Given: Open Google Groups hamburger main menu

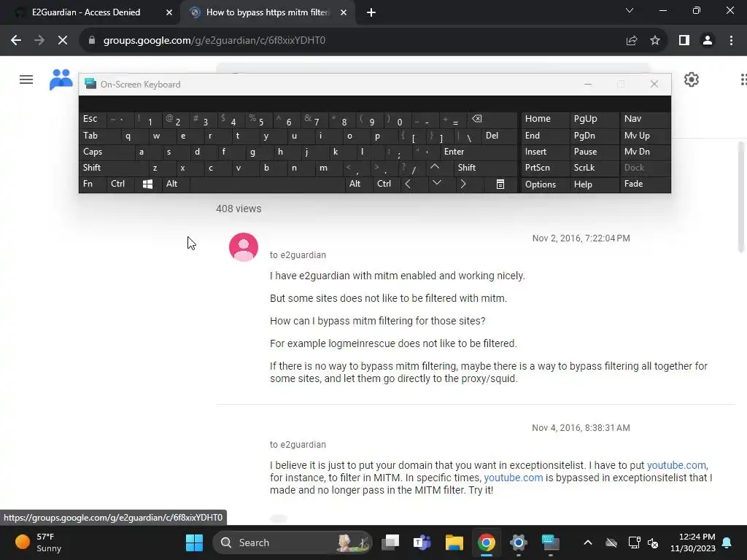Looking at the screenshot, I should click(x=26, y=79).
